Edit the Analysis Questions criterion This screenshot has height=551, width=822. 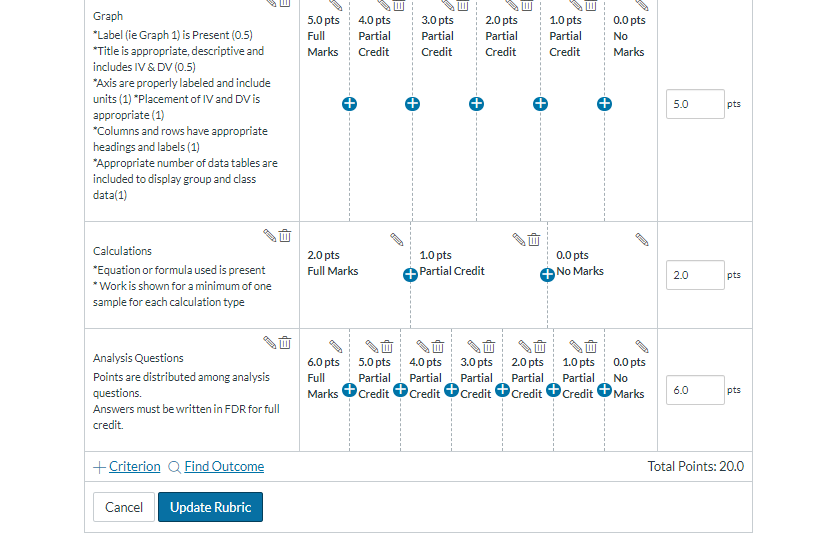(x=269, y=342)
